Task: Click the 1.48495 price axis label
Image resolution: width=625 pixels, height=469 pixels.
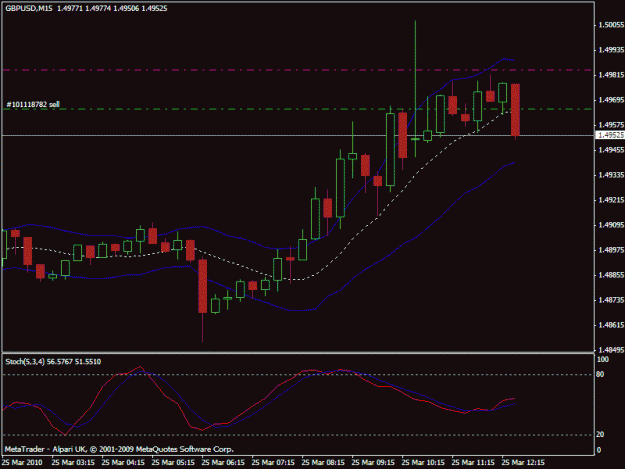Action: [x=611, y=350]
